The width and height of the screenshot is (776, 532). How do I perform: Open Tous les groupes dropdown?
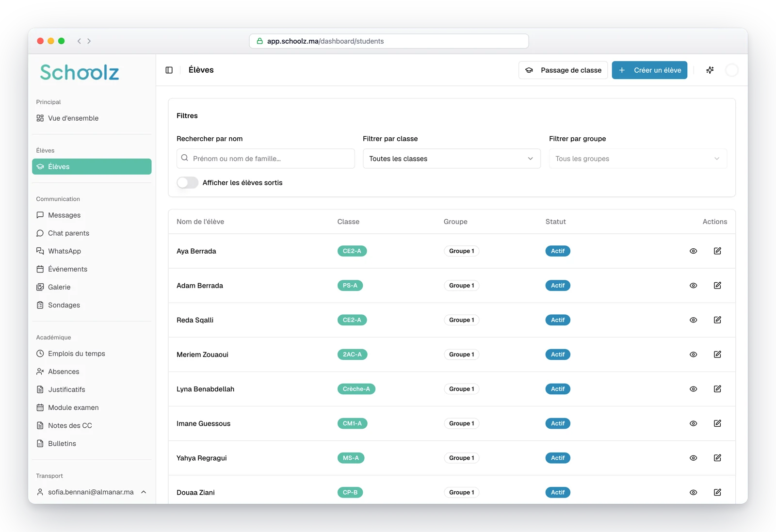point(638,159)
